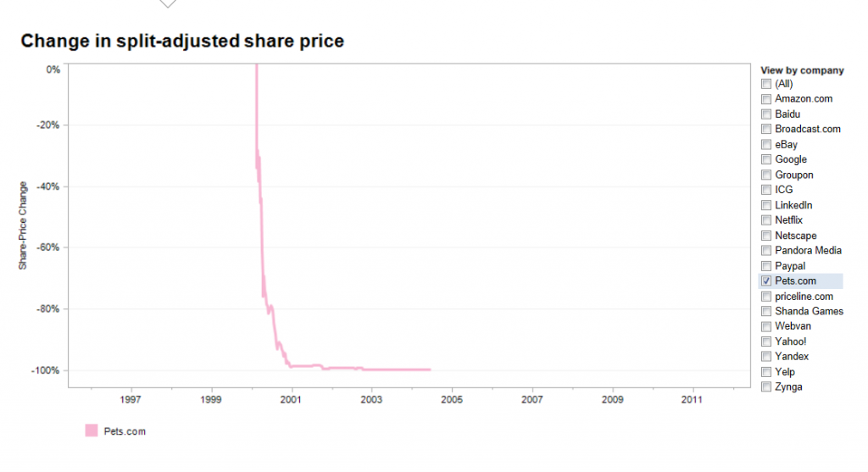Enable the Pandora Media checkbox

coord(766,251)
